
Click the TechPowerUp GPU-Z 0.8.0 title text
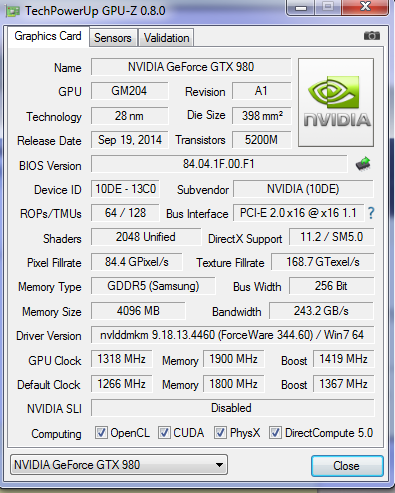(x=95, y=11)
